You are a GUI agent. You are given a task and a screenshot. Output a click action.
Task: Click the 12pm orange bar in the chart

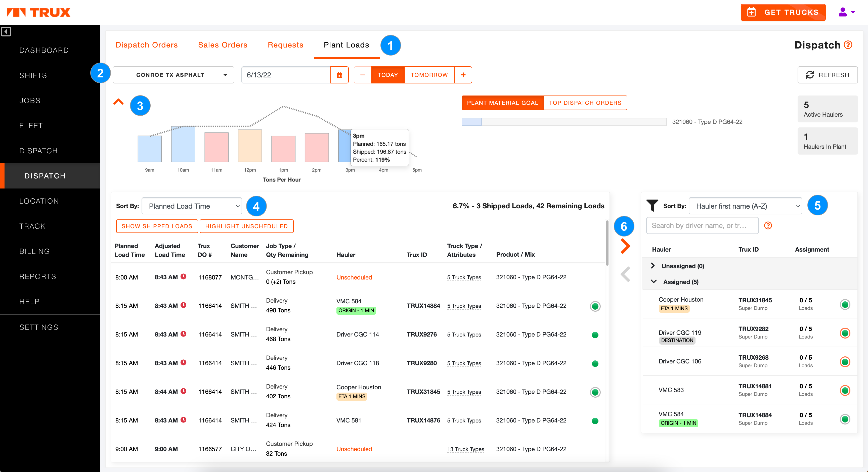click(250, 146)
